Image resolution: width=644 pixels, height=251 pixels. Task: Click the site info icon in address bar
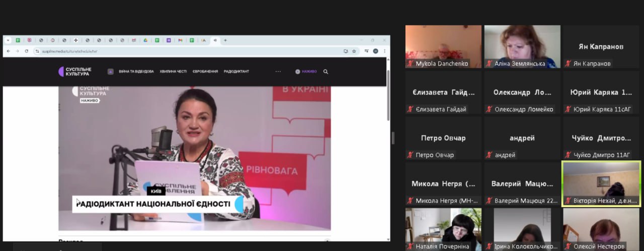coord(37,51)
